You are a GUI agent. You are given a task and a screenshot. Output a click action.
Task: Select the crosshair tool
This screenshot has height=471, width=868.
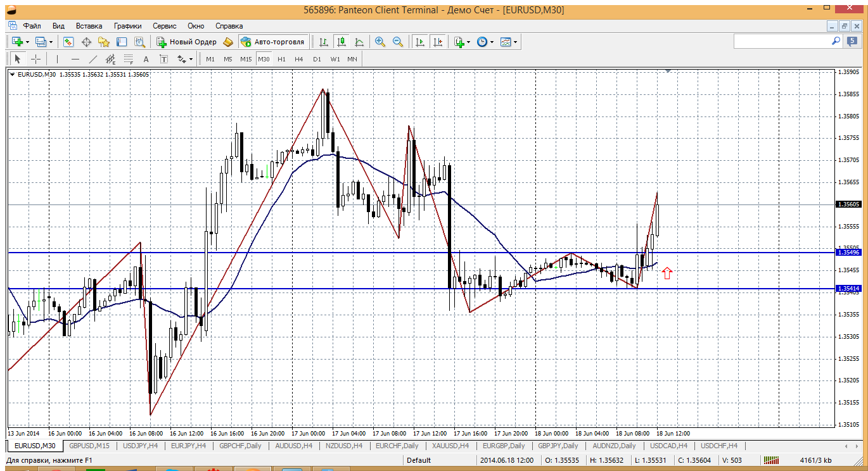pyautogui.click(x=35, y=59)
